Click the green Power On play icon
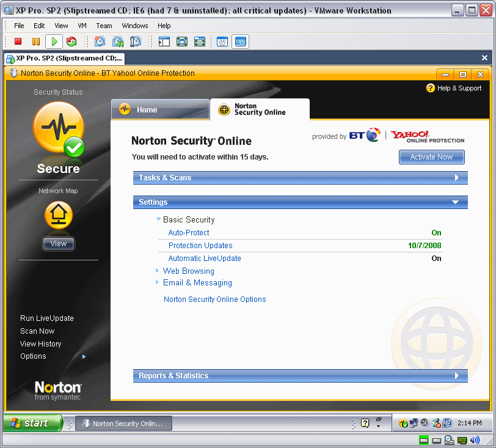Screen dimensions: 496x448 54,42
